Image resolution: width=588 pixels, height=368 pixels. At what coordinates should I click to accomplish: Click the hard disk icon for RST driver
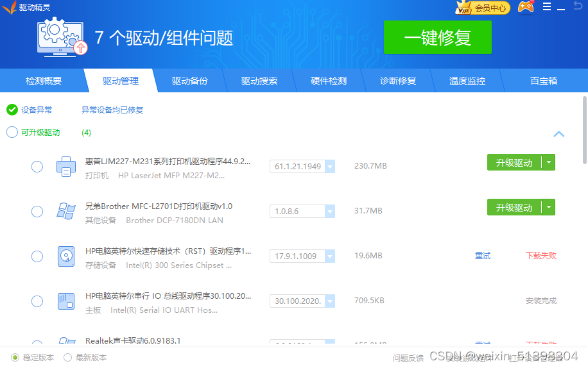tap(66, 256)
